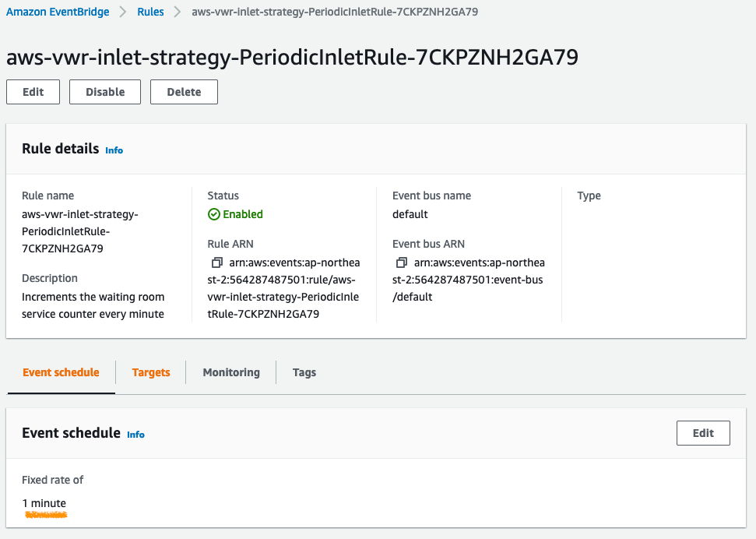Select the Event schedule tab
The width and height of the screenshot is (756, 539).
[x=61, y=372]
